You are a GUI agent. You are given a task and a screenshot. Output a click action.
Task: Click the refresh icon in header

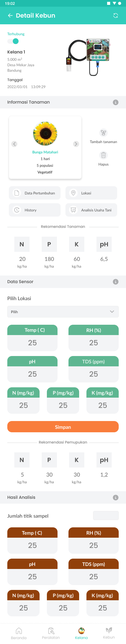116,15
